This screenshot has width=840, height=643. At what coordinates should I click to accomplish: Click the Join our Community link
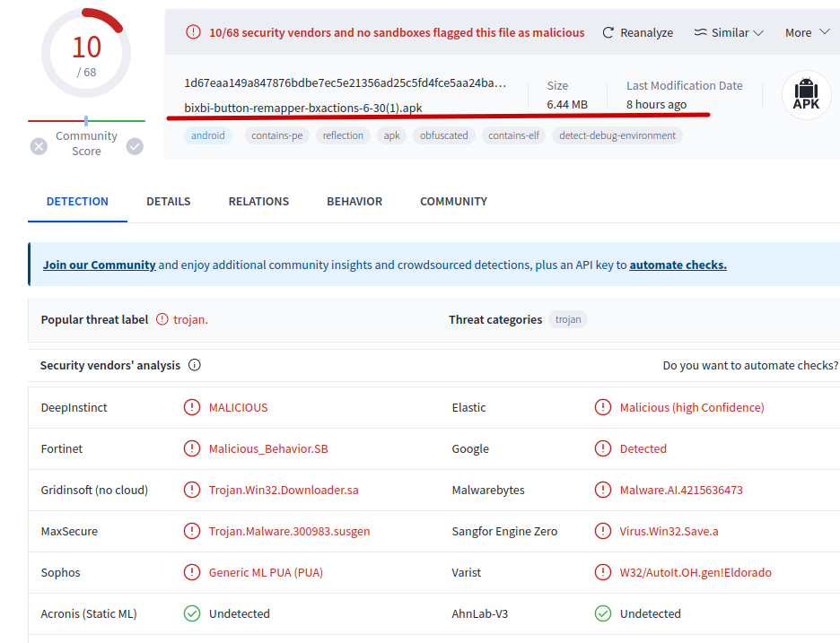click(x=99, y=265)
